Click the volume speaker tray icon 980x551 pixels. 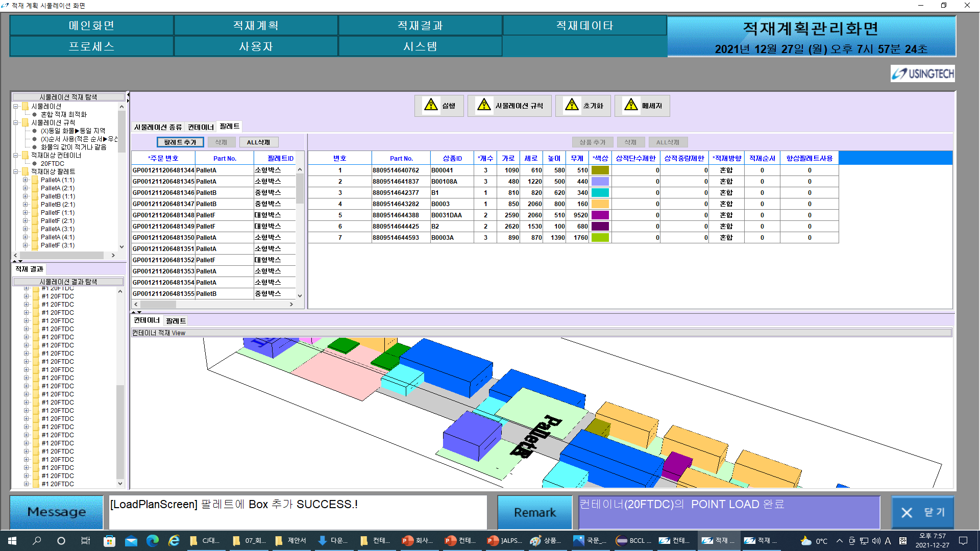[x=876, y=541]
